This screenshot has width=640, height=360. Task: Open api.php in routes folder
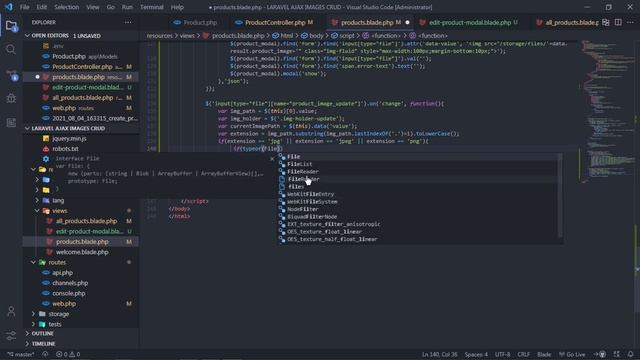pos(62,273)
